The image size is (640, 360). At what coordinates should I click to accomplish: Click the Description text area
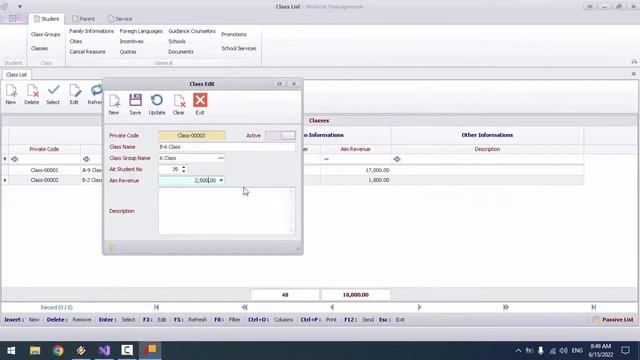[x=227, y=211]
